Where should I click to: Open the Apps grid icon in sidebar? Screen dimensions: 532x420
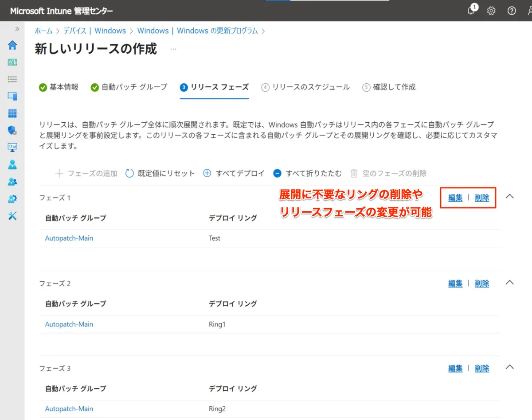click(x=12, y=113)
